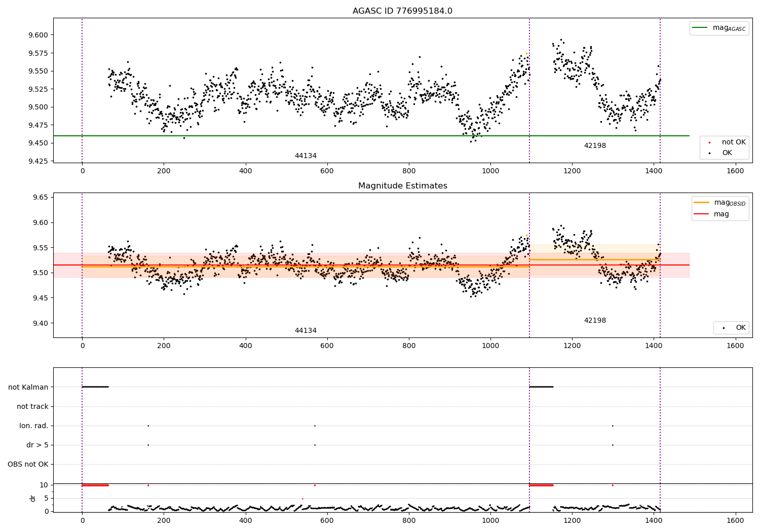
Task: Click the '10' tick on the dr axis
Action: coord(44,485)
